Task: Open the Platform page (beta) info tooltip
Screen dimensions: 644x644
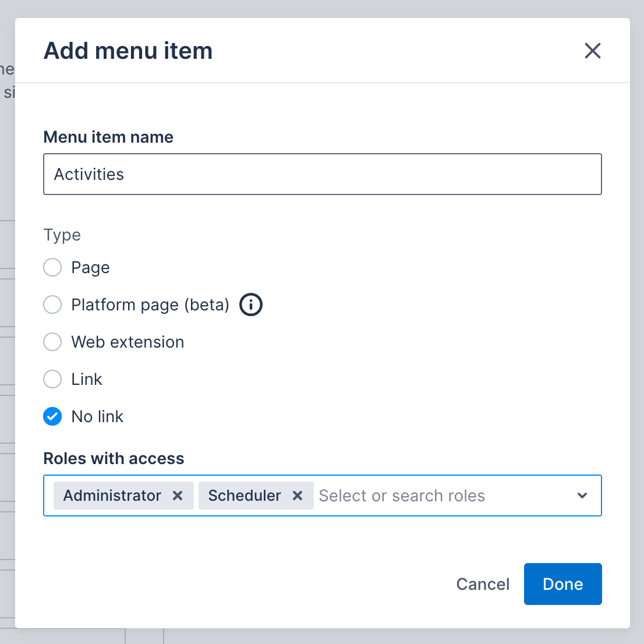Action: tap(250, 304)
